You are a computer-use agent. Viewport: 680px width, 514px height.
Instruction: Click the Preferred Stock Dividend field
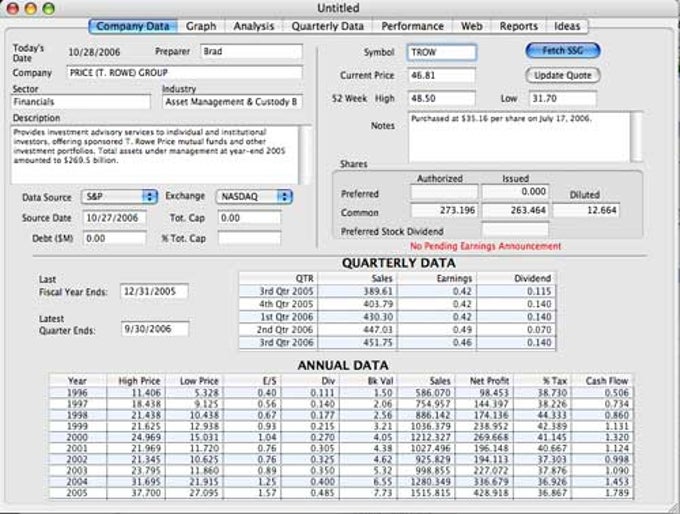[x=515, y=229]
